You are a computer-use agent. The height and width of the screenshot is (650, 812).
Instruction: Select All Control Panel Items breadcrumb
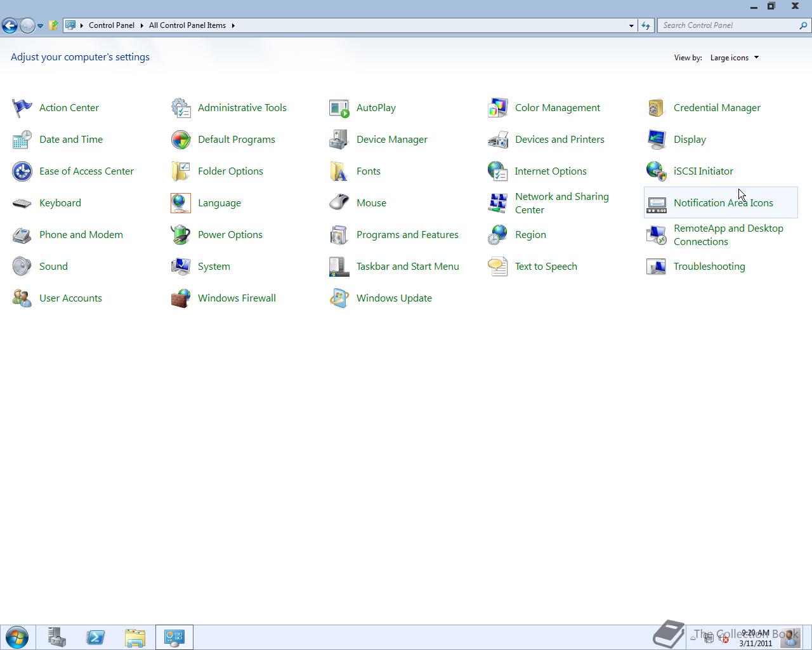(x=187, y=25)
